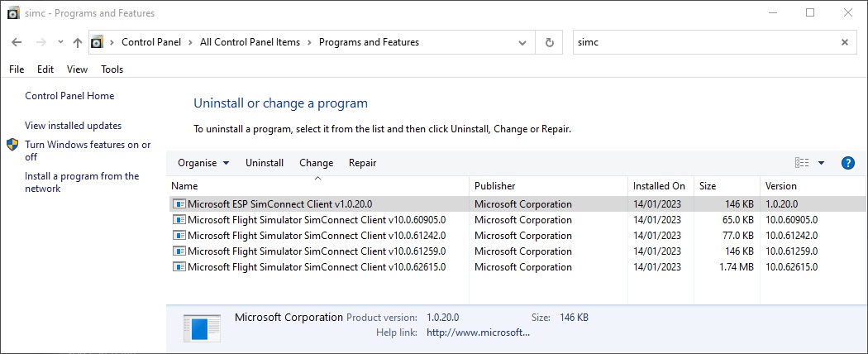868x354 pixels.
Task: Click the Control Panel icon in address bar
Action: tap(98, 42)
